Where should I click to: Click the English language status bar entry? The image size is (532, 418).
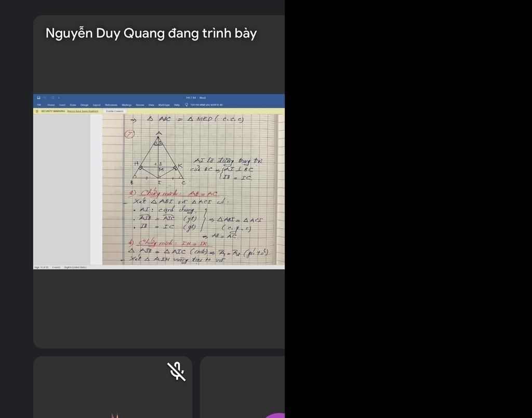click(x=75, y=267)
